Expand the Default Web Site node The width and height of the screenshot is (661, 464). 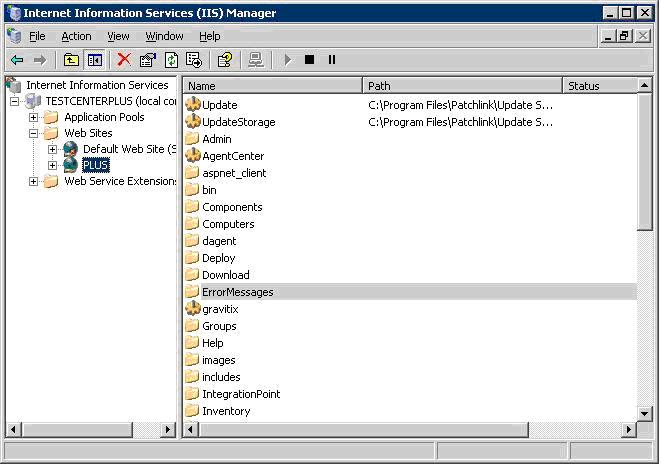pyautogui.click(x=52, y=149)
